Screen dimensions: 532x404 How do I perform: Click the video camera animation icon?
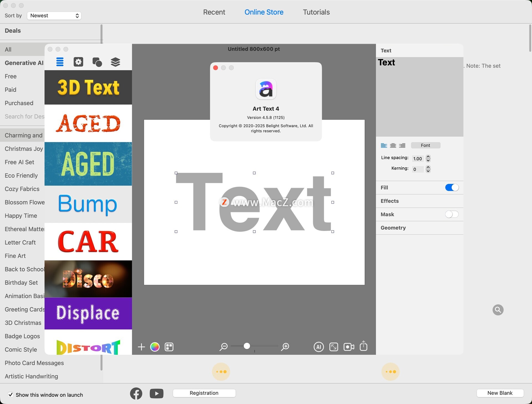[x=349, y=347]
